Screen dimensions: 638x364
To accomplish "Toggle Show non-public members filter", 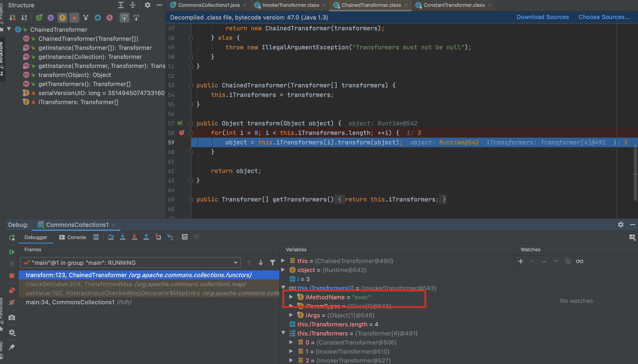I will coord(74,17).
